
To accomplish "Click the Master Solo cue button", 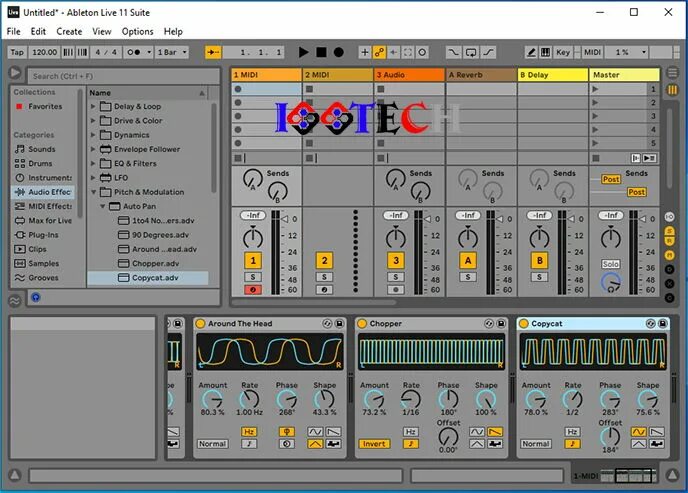I will 611,264.
